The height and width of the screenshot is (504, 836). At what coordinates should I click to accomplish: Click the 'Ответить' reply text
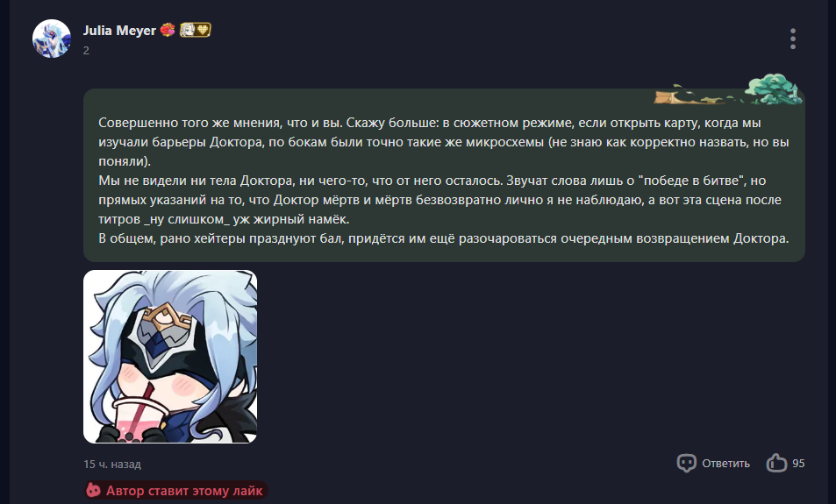pyautogui.click(x=725, y=464)
